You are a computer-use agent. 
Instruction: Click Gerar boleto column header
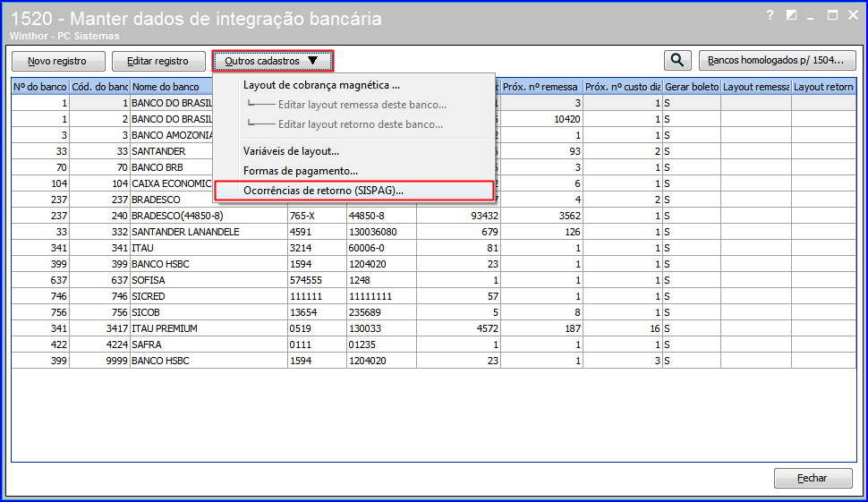[692, 87]
